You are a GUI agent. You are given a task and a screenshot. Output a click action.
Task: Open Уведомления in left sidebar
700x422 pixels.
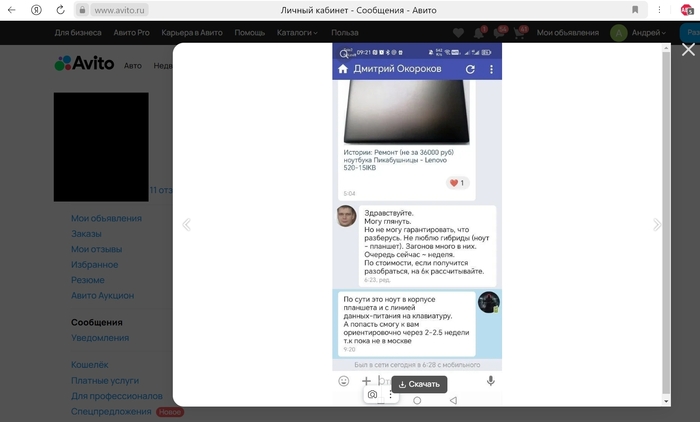click(100, 338)
